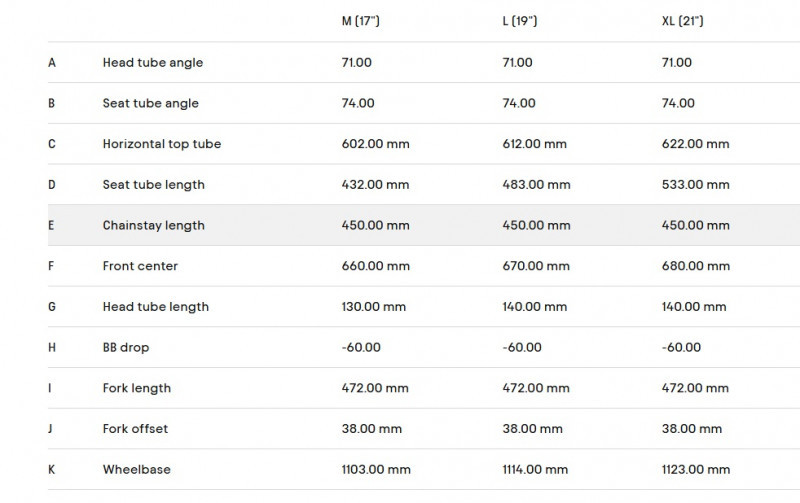Click the L (19") size column header
Screen dimensions: 800x503
[520, 21]
